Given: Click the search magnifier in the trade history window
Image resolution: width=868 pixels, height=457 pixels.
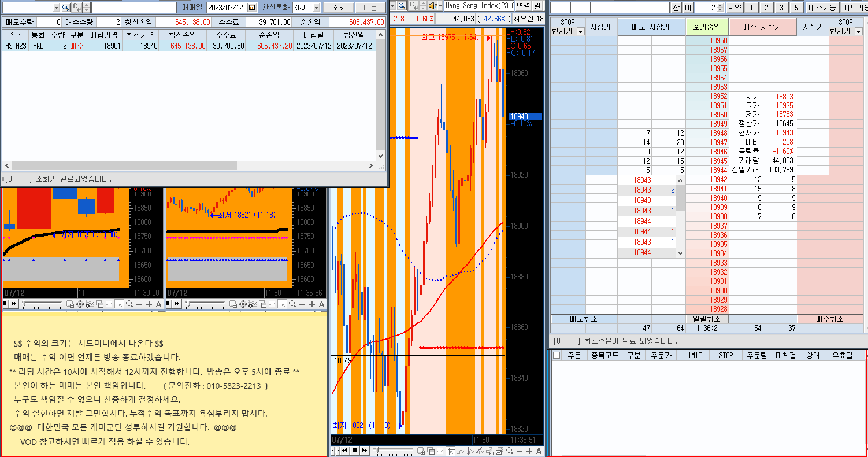Looking at the screenshot, I should tap(65, 8).
